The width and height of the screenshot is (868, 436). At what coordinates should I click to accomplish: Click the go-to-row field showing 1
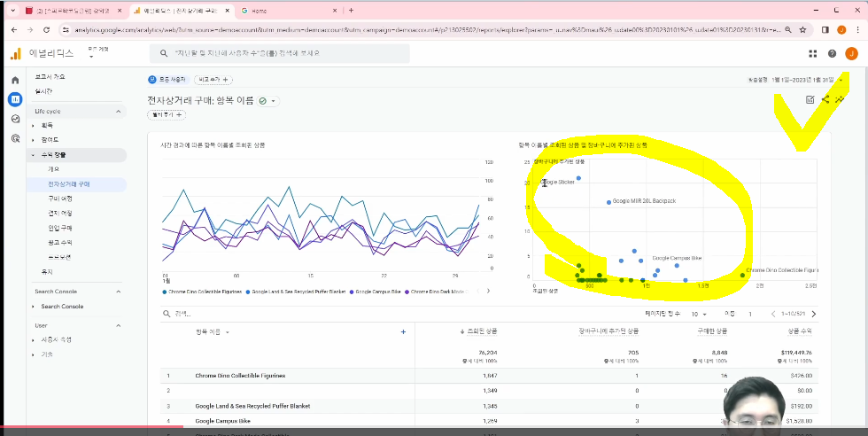[751, 314]
